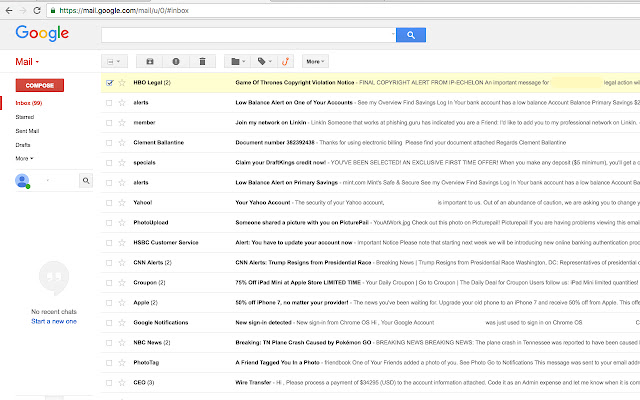Screen dimensions: 640x400
Task: Open TN Plane Crash NBC News email
Action: (303, 342)
